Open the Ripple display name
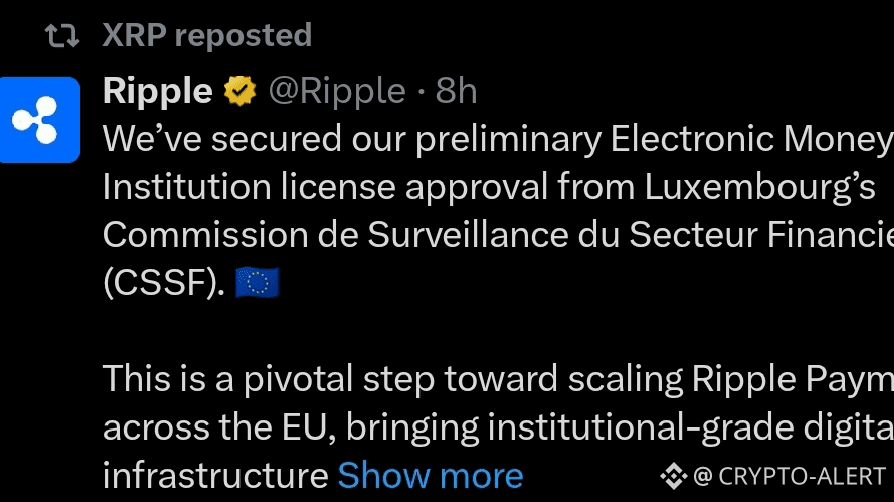 [x=158, y=91]
